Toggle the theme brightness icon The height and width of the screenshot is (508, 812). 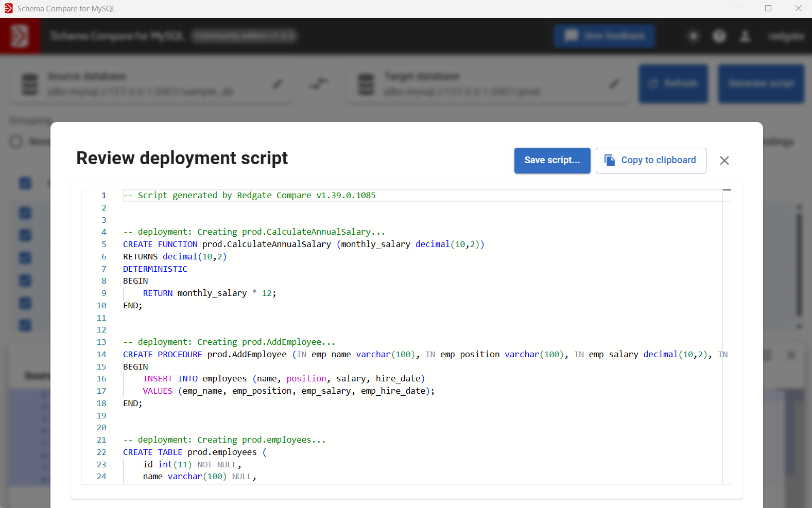tap(694, 36)
